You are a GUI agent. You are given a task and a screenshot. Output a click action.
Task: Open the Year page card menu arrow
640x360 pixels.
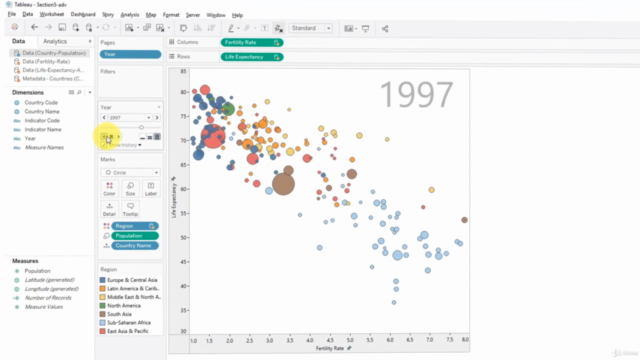[158, 107]
